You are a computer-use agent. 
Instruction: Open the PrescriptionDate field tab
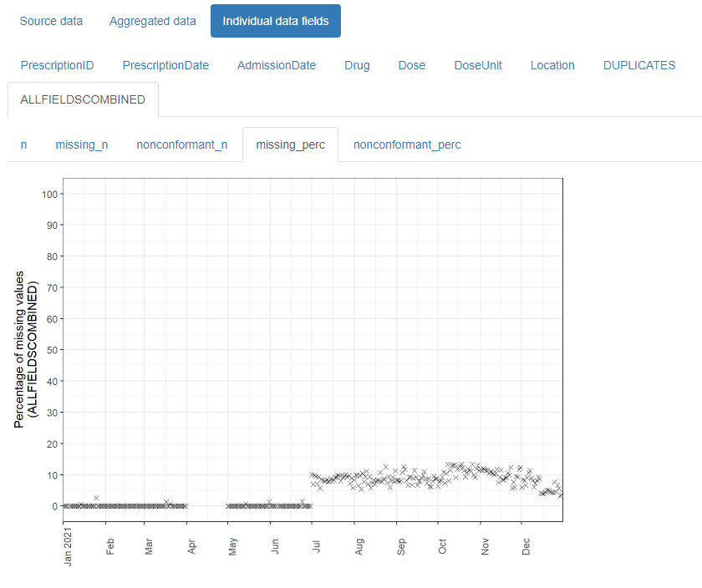(x=165, y=65)
